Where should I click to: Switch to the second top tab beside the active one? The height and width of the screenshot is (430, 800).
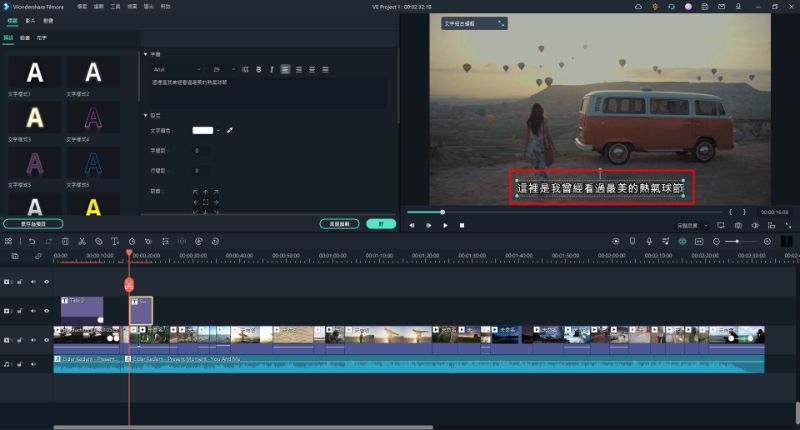tap(30, 21)
